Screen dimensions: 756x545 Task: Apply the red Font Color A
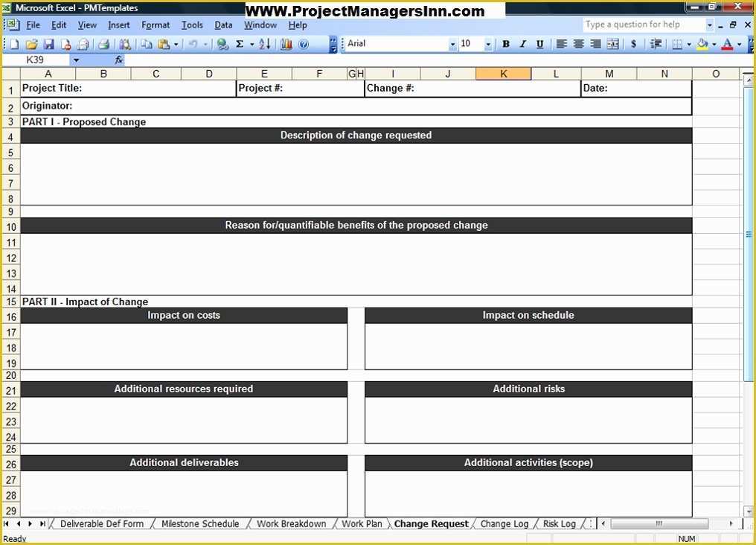[728, 44]
